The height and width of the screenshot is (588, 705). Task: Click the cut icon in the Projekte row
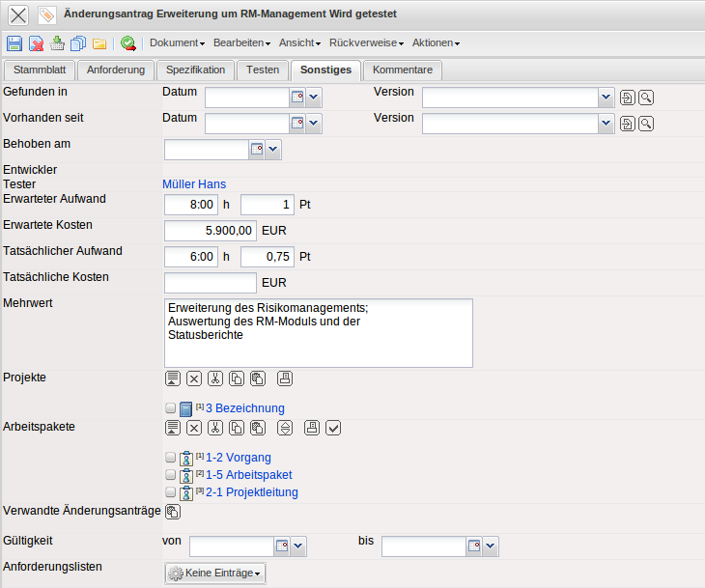click(215, 378)
